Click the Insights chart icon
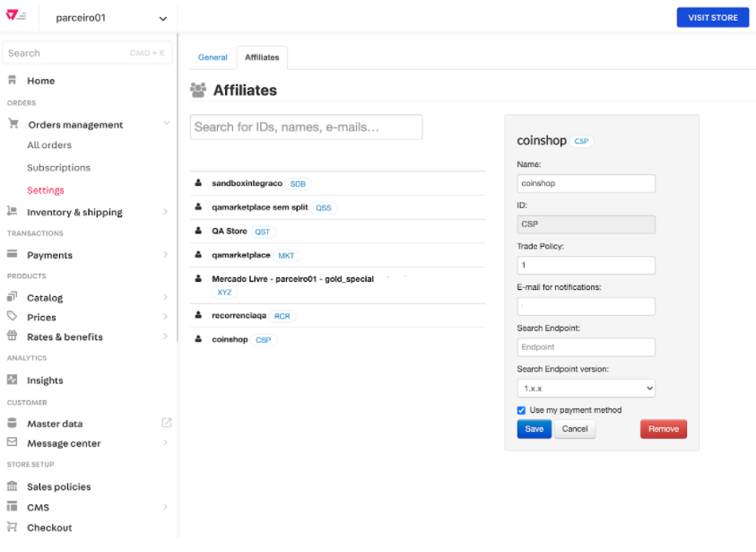 point(13,380)
